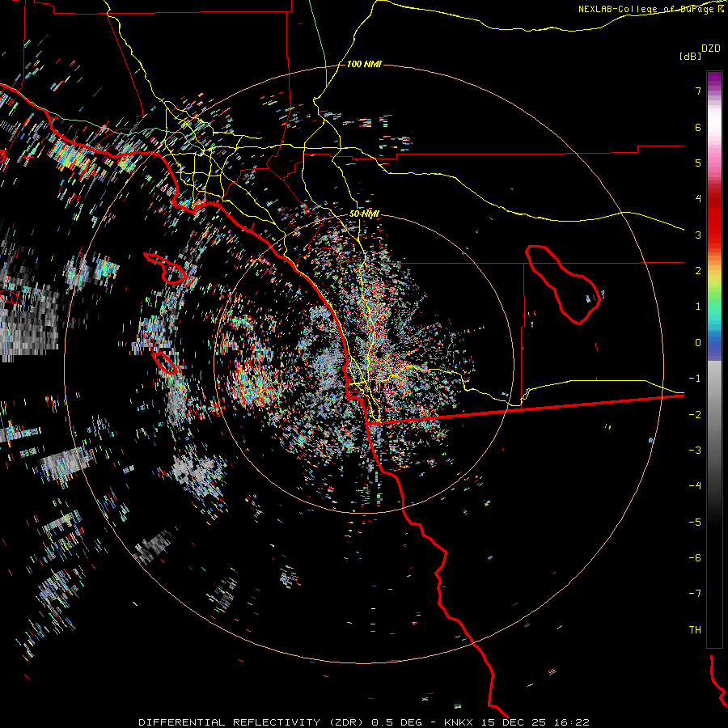Click the -4 value on color scale
The width and height of the screenshot is (728, 728).
coord(695,486)
